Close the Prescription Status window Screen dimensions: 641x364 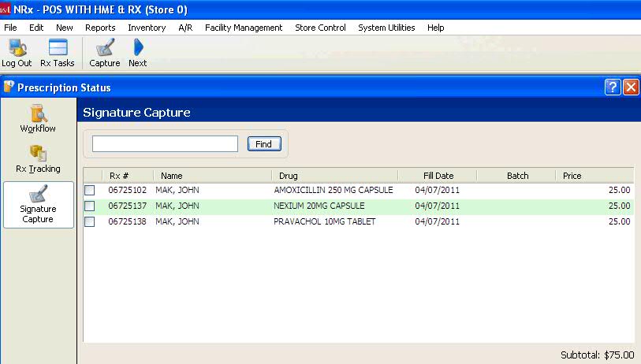631,87
